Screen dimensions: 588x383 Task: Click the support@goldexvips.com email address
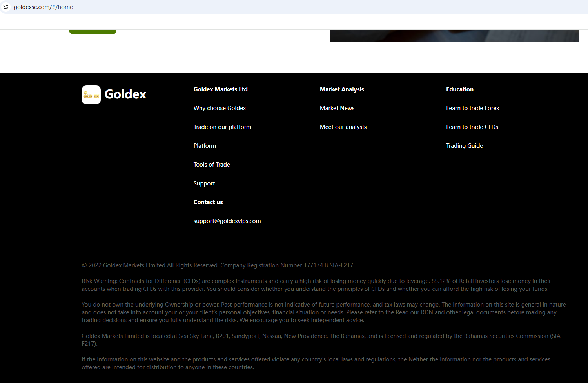pos(227,221)
